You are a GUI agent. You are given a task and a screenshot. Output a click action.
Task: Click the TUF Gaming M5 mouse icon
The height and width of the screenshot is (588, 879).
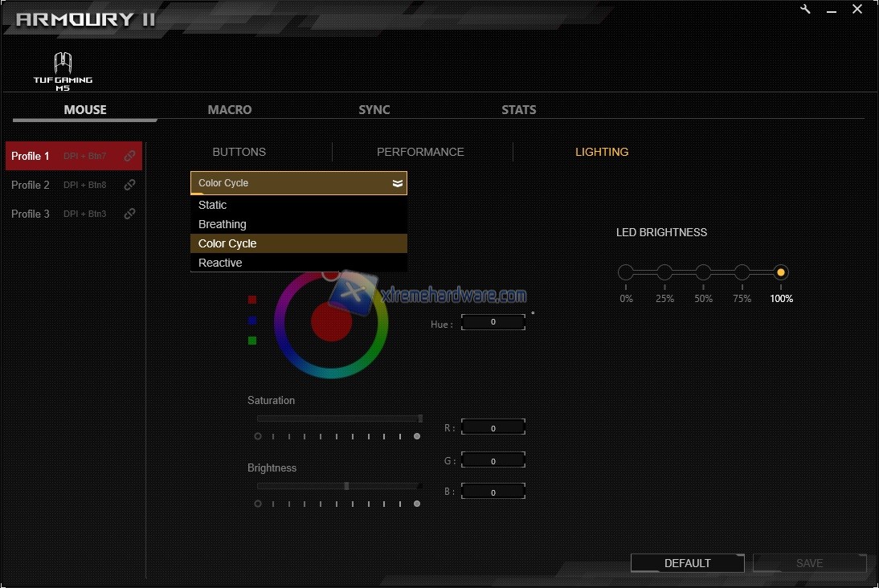tap(63, 71)
